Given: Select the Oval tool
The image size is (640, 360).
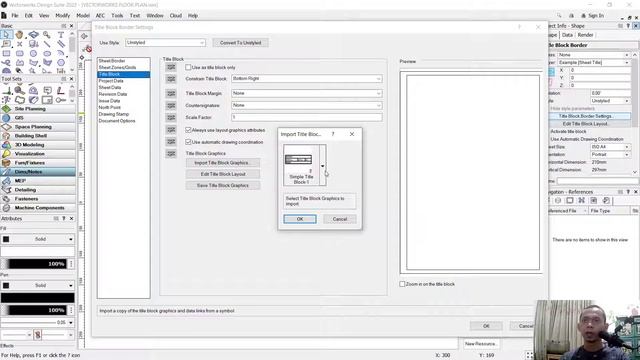Looking at the screenshot, I should click(47, 53).
